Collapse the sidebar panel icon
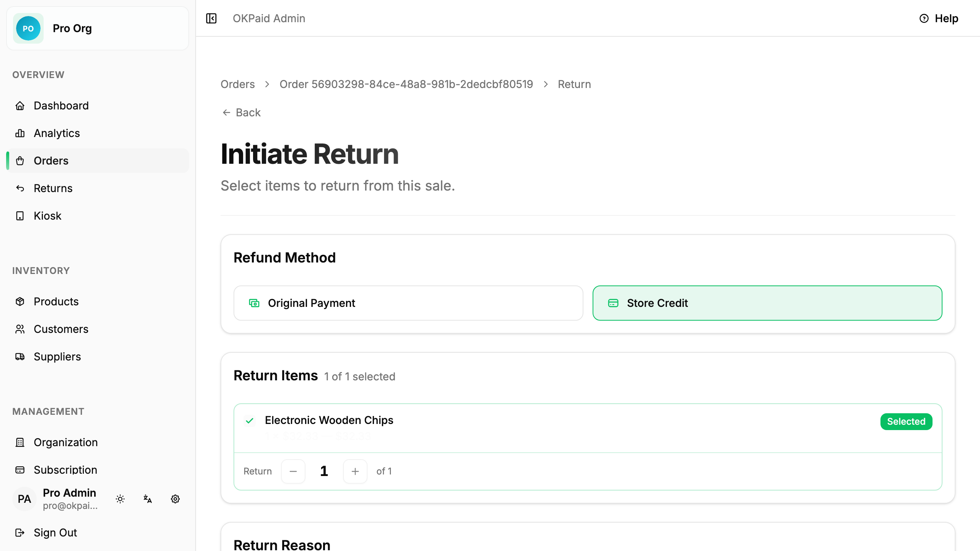980x551 pixels. click(x=211, y=18)
